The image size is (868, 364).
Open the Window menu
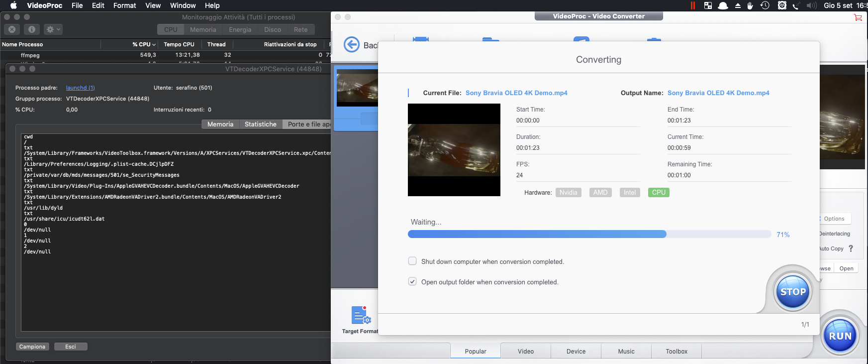click(183, 5)
